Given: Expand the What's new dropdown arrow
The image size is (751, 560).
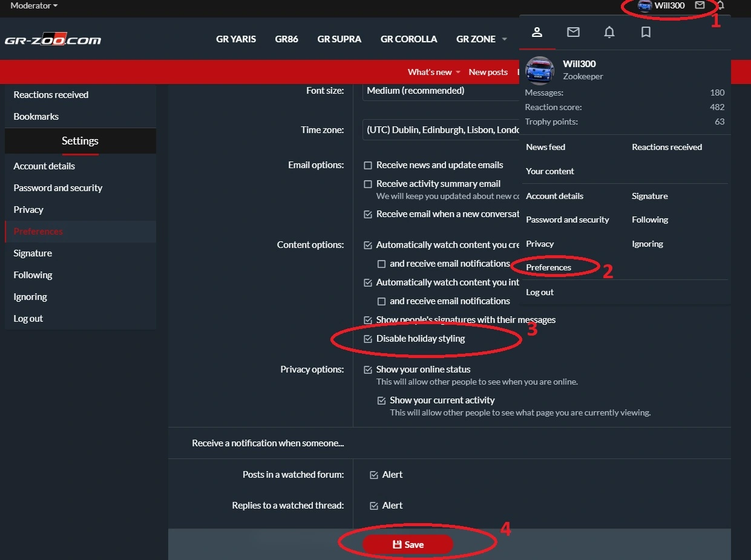Looking at the screenshot, I should (458, 73).
